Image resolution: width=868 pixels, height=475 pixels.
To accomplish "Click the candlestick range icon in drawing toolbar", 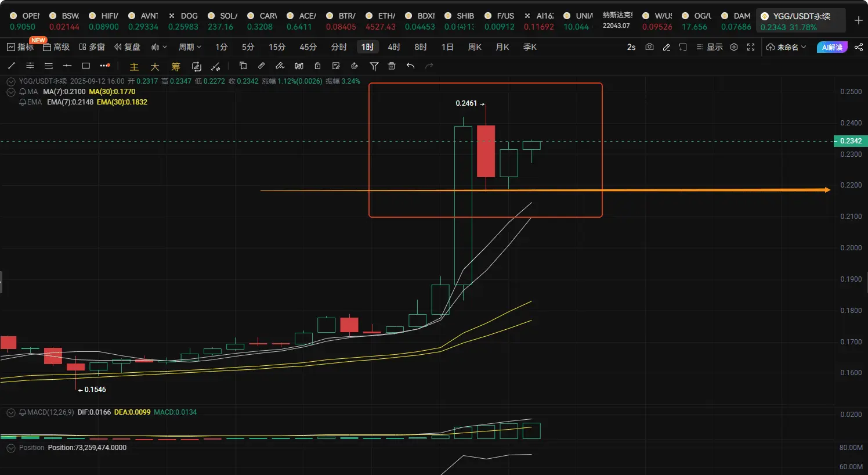I will (x=299, y=66).
